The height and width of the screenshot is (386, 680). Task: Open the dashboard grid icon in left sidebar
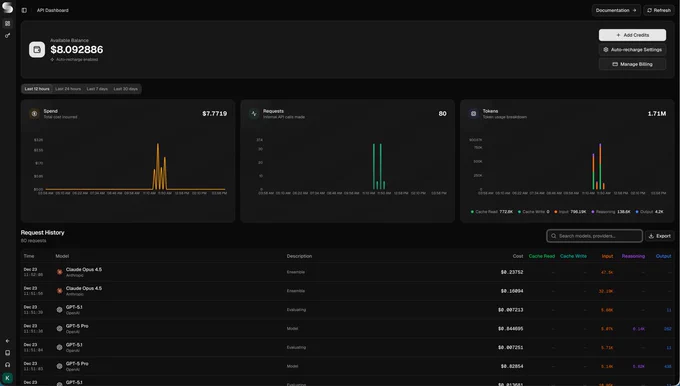[7, 23]
